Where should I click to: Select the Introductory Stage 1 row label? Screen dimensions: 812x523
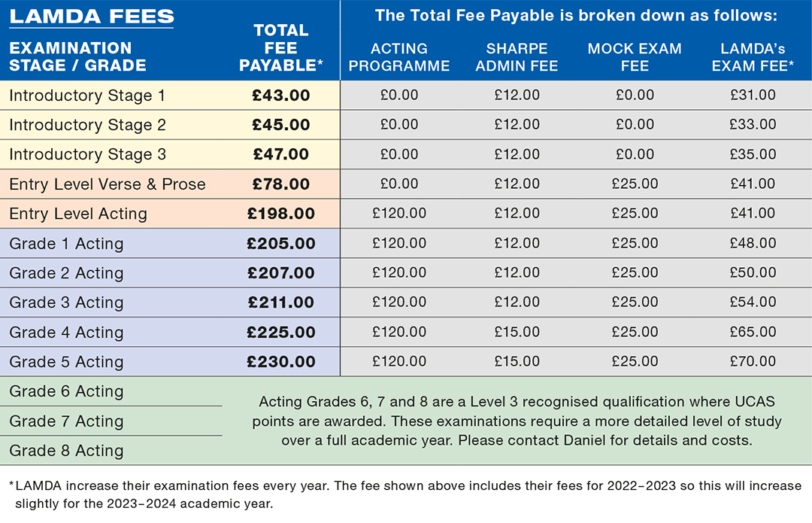pyautogui.click(x=87, y=96)
